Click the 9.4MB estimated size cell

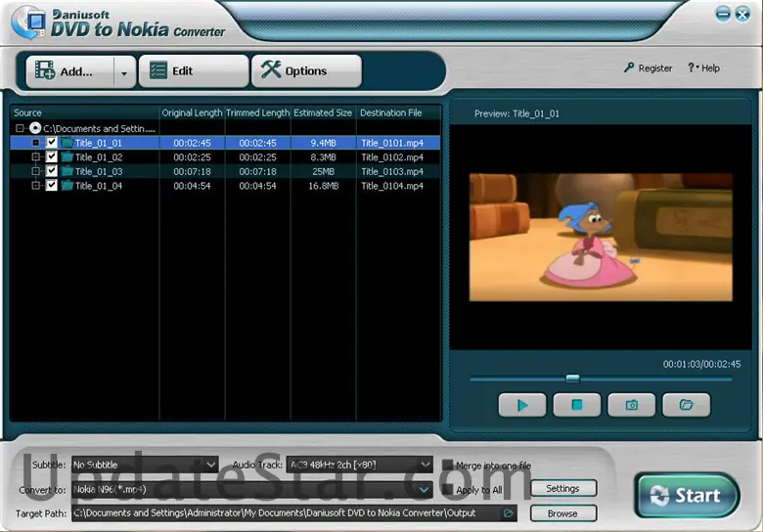tap(323, 143)
